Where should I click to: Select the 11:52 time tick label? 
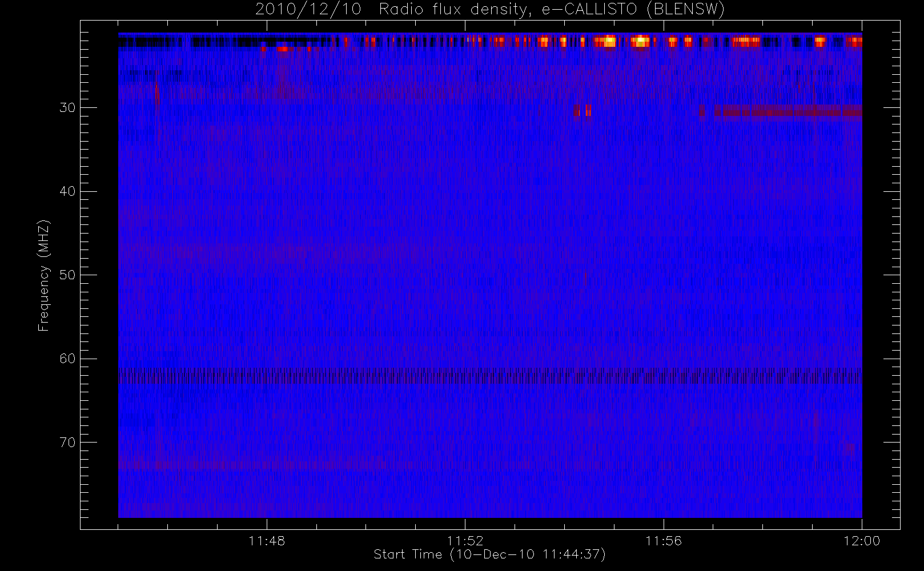point(465,541)
